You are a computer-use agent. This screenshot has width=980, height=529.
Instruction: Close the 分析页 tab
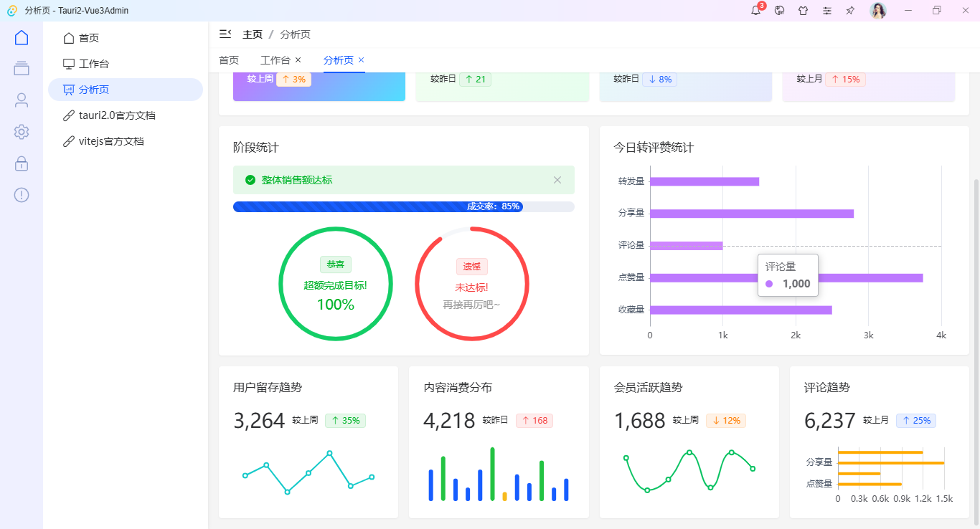pyautogui.click(x=362, y=60)
